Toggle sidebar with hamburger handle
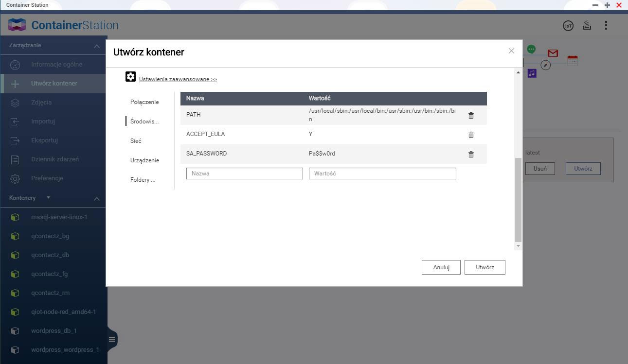Screen dimensions: 628x364 tap(112, 339)
